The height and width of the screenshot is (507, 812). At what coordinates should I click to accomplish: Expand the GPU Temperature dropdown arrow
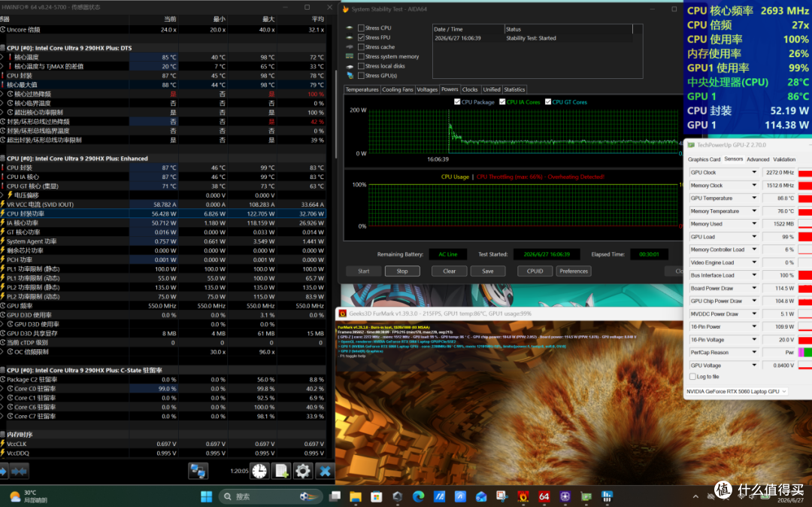(x=754, y=198)
